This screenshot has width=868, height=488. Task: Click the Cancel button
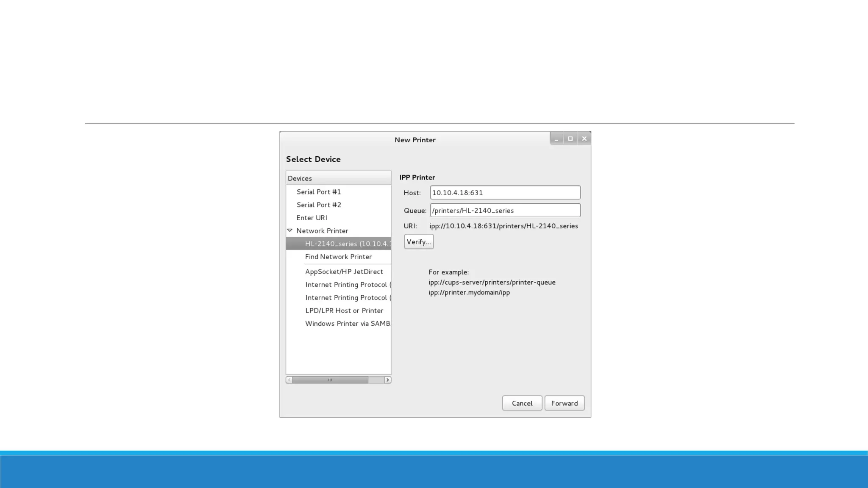tap(522, 403)
